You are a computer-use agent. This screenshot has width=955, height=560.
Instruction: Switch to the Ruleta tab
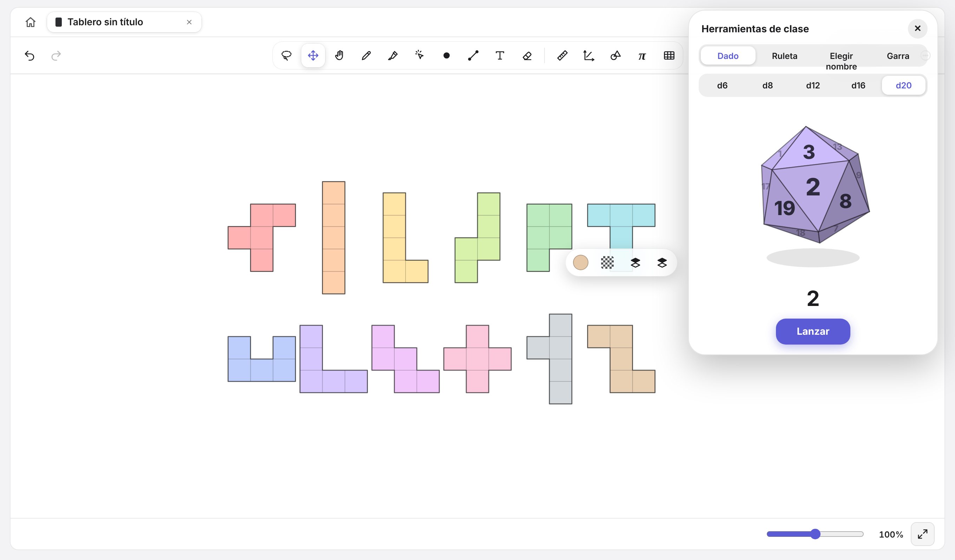784,56
